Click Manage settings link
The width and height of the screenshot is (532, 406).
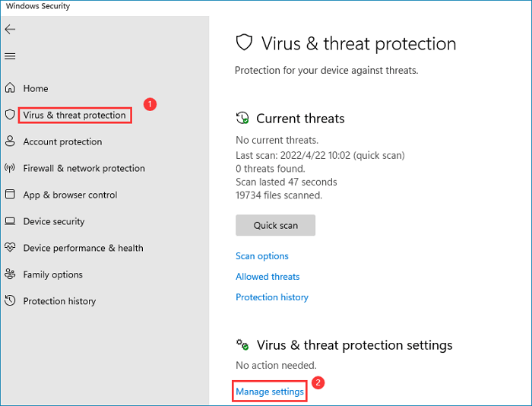(x=270, y=392)
